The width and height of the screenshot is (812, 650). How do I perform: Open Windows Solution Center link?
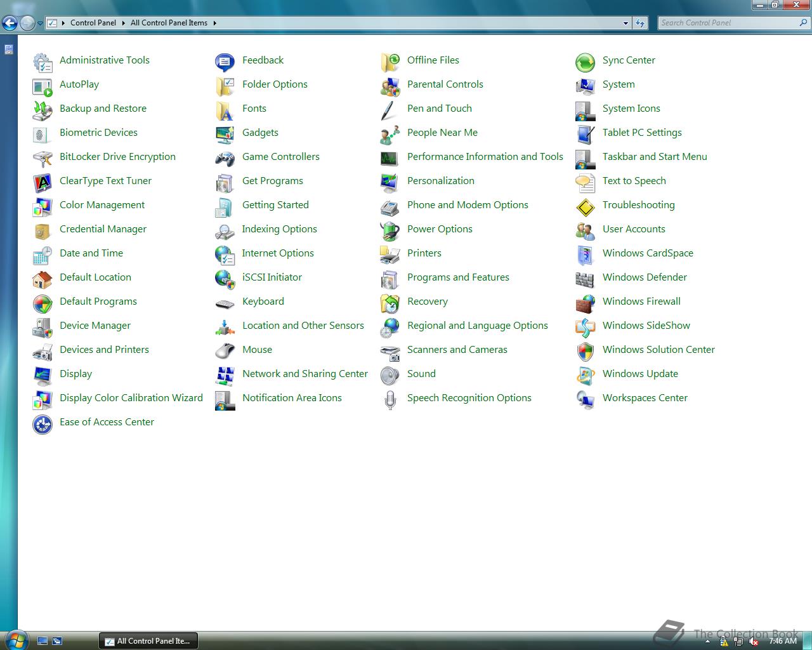coord(658,349)
